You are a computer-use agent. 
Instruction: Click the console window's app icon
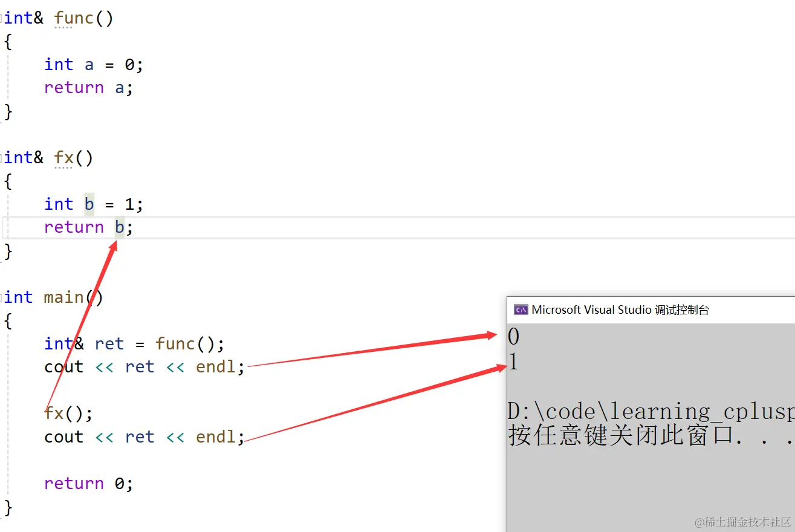click(x=521, y=310)
